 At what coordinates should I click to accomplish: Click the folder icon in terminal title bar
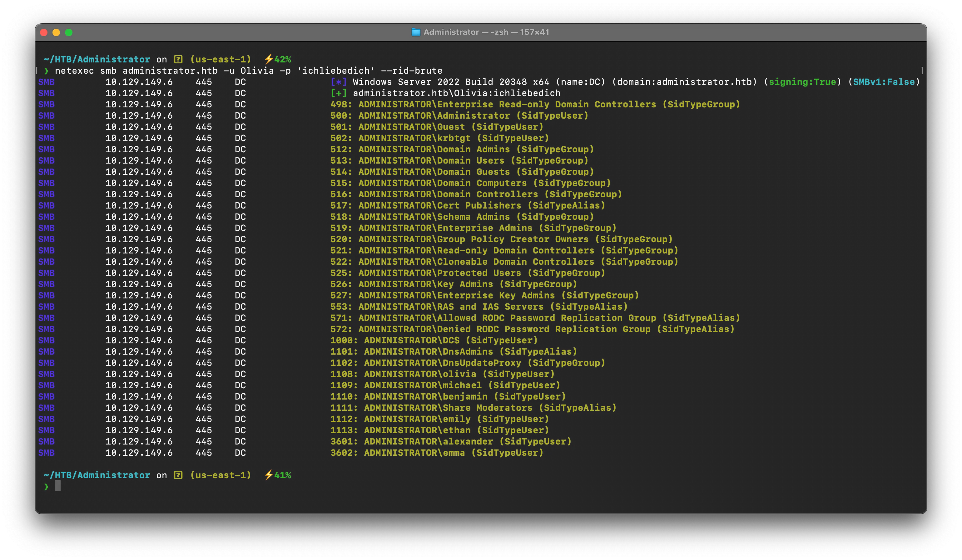(x=416, y=32)
